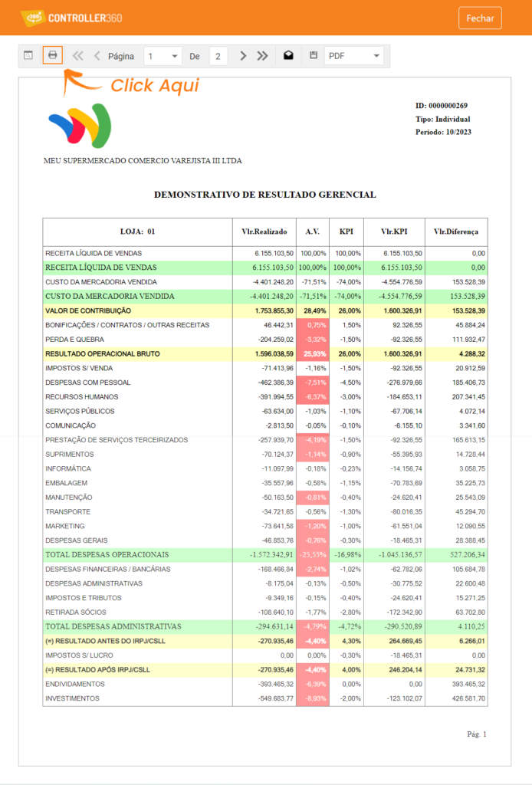The image size is (532, 785).
Task: Open the PDF export format dropdown
Action: [354, 56]
